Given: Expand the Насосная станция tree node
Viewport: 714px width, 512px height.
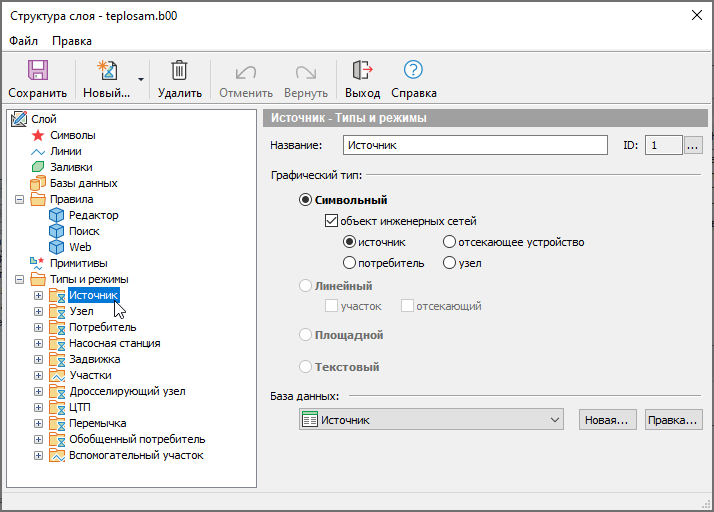Looking at the screenshot, I should click(x=39, y=343).
